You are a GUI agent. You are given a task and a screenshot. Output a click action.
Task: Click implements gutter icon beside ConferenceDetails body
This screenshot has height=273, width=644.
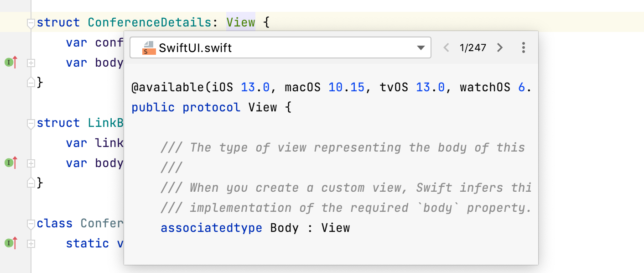tap(11, 62)
